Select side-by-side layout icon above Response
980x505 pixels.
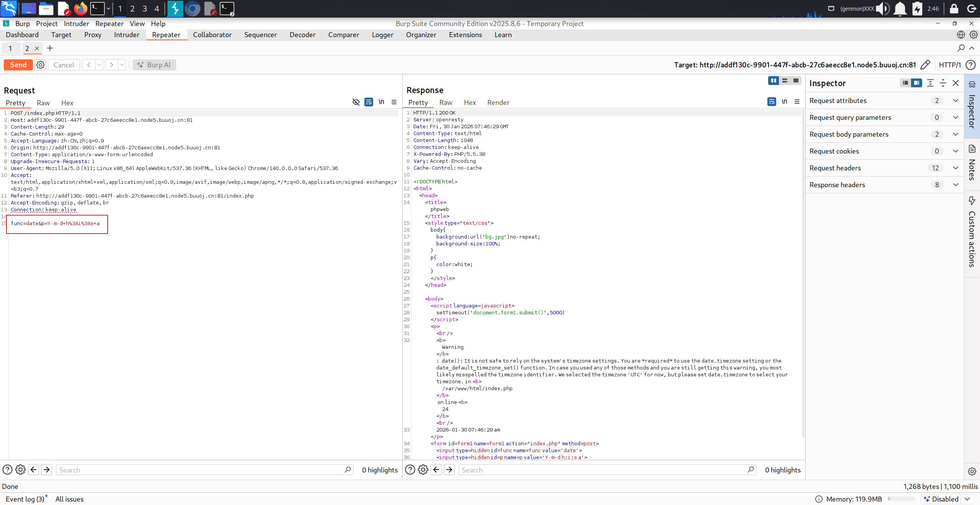pos(774,80)
